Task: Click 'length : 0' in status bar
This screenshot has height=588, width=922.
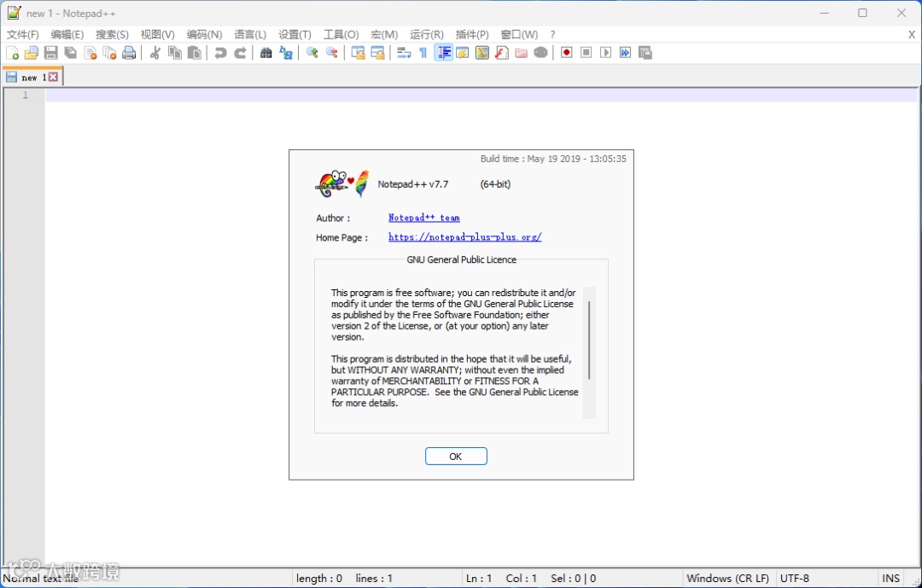Action: click(318, 578)
